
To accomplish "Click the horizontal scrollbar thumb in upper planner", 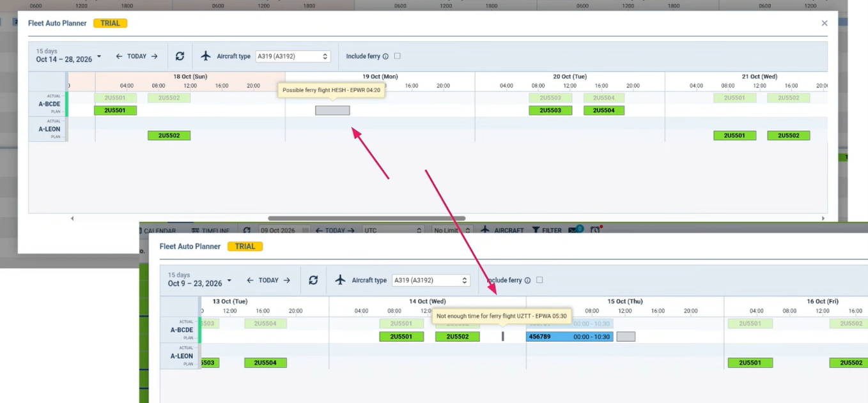I will (x=366, y=218).
